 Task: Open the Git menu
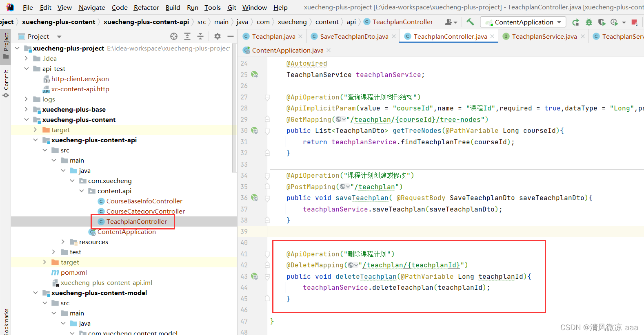(232, 7)
